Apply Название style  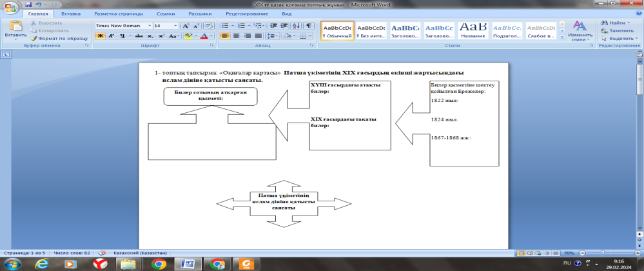pos(473,31)
